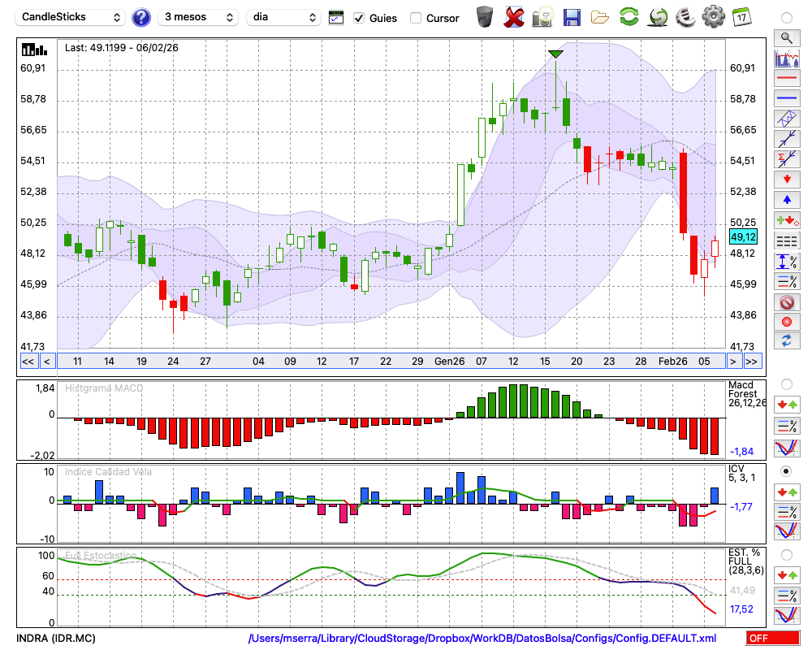Select the red horizontal line tool

click(786, 79)
